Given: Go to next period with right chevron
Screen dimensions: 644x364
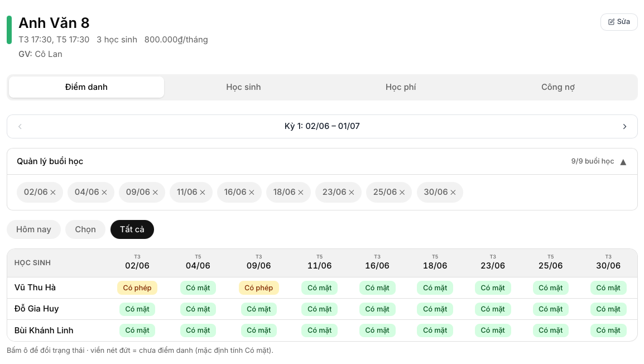Looking at the screenshot, I should coord(624,127).
